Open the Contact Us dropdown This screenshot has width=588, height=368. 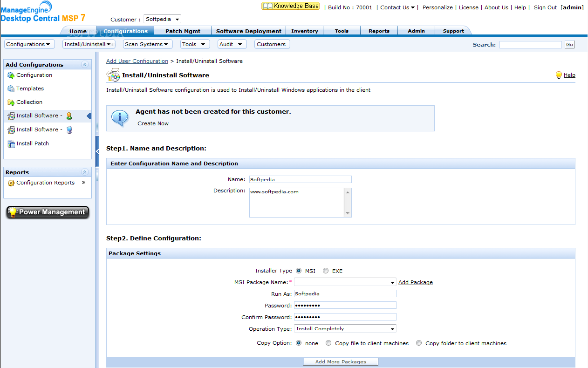click(397, 7)
